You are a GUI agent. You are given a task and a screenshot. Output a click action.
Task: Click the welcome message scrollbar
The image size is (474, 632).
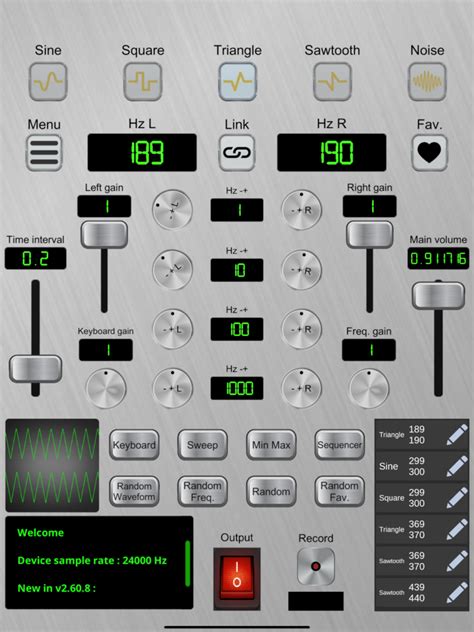187,563
